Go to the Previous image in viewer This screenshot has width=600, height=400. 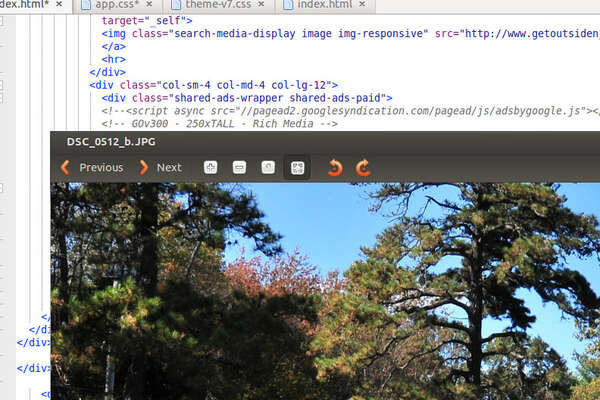92,168
